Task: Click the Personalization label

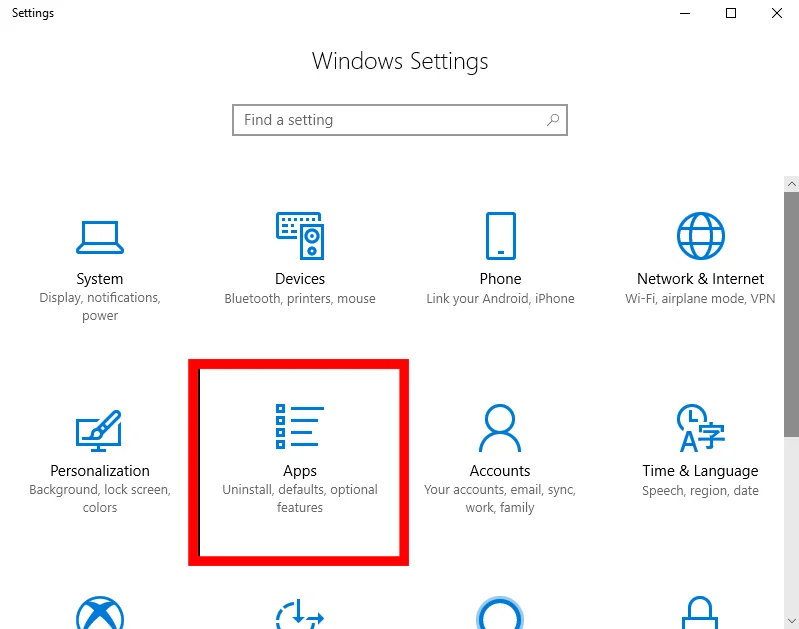Action: (100, 470)
